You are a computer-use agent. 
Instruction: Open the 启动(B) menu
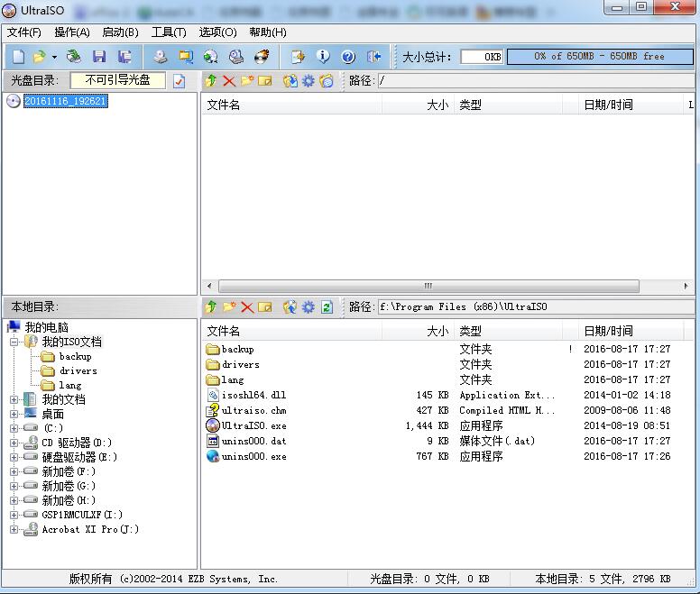pos(120,32)
